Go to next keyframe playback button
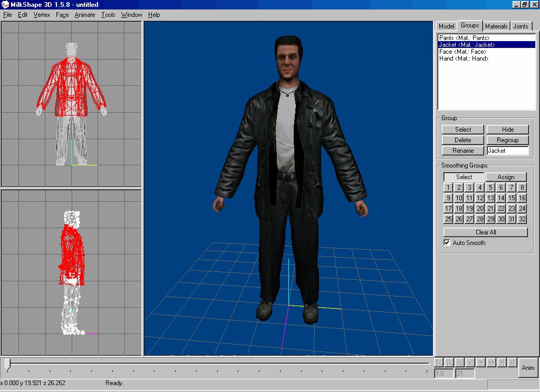 coord(503,362)
